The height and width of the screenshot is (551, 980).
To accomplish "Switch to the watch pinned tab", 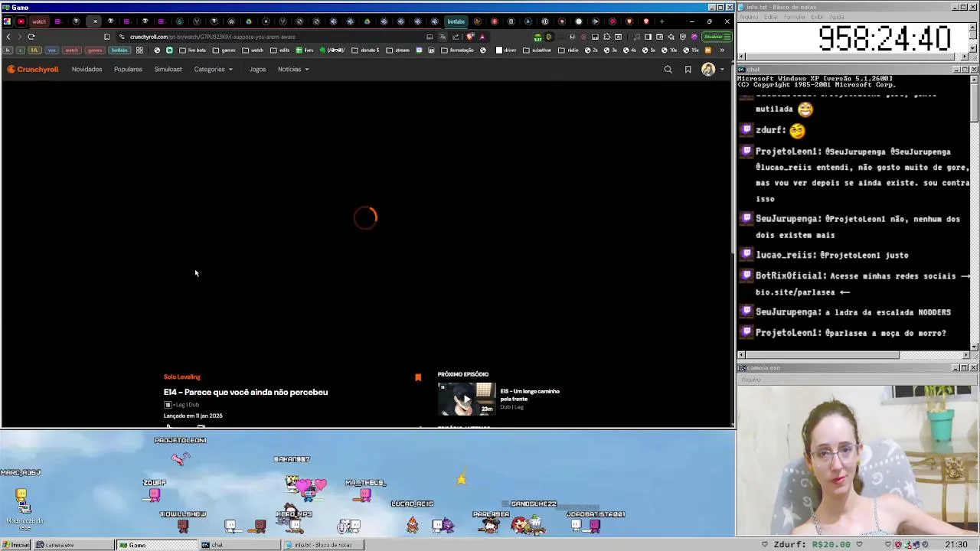I will click(38, 21).
